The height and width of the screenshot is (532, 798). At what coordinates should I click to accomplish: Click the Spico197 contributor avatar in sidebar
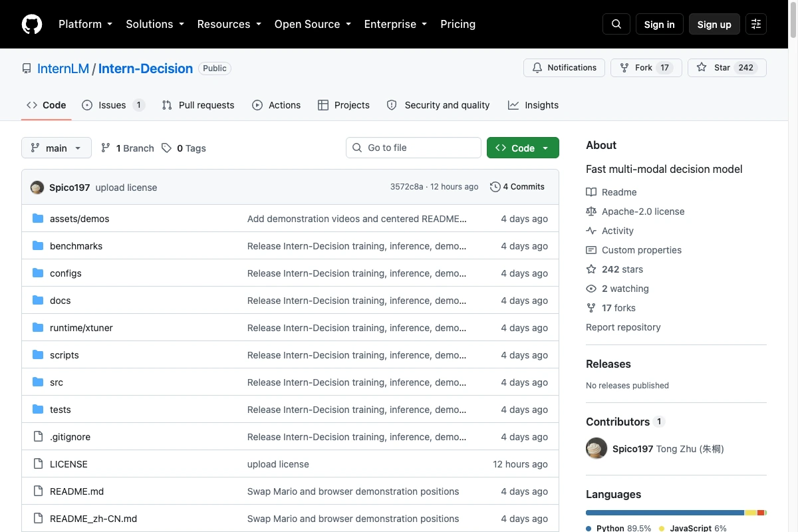(597, 448)
